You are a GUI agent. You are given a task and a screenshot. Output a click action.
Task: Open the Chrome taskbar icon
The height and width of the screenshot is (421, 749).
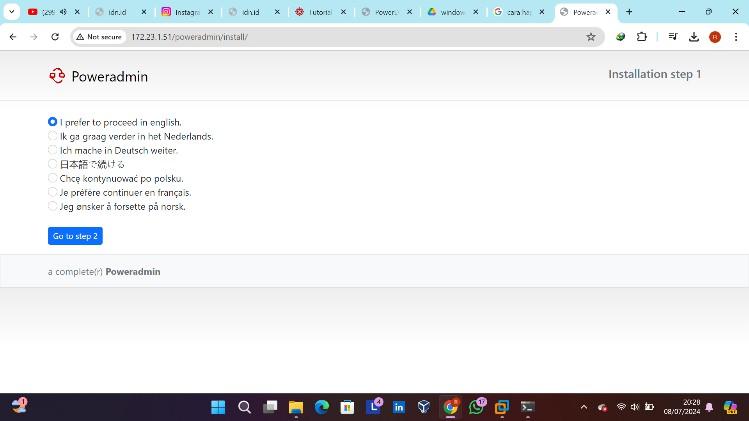[x=450, y=407]
